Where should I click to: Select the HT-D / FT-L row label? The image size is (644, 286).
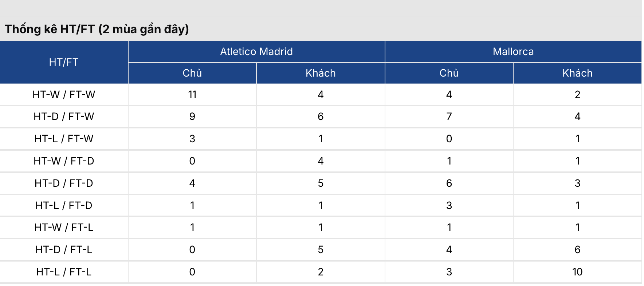click(64, 250)
